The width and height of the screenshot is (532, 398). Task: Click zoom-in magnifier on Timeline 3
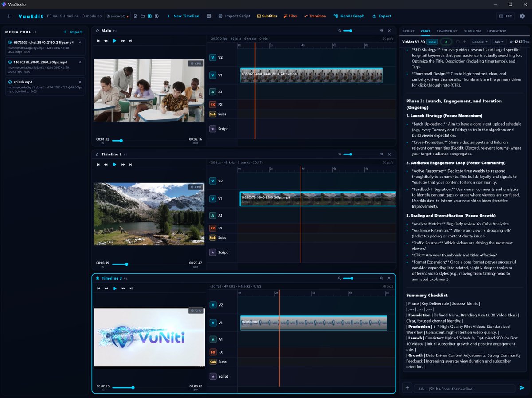click(382, 278)
